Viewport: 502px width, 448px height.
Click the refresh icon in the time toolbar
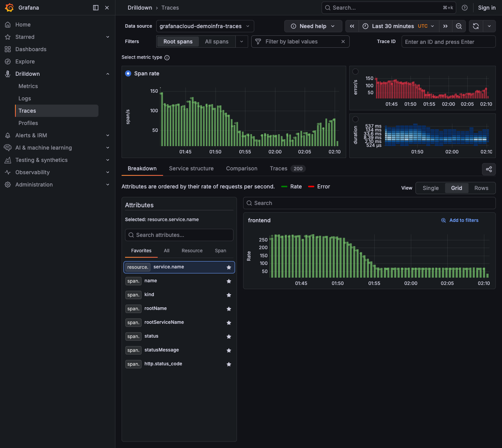click(x=476, y=26)
